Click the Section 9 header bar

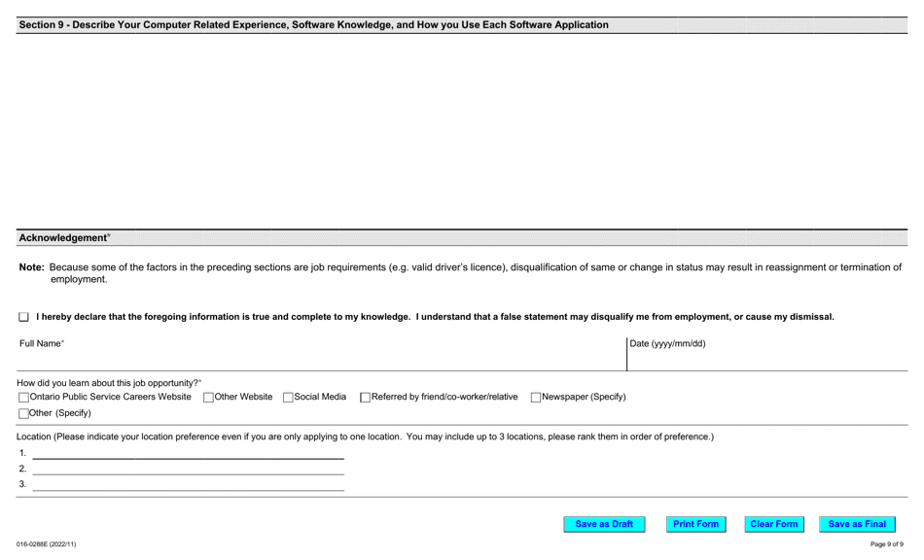click(x=462, y=24)
